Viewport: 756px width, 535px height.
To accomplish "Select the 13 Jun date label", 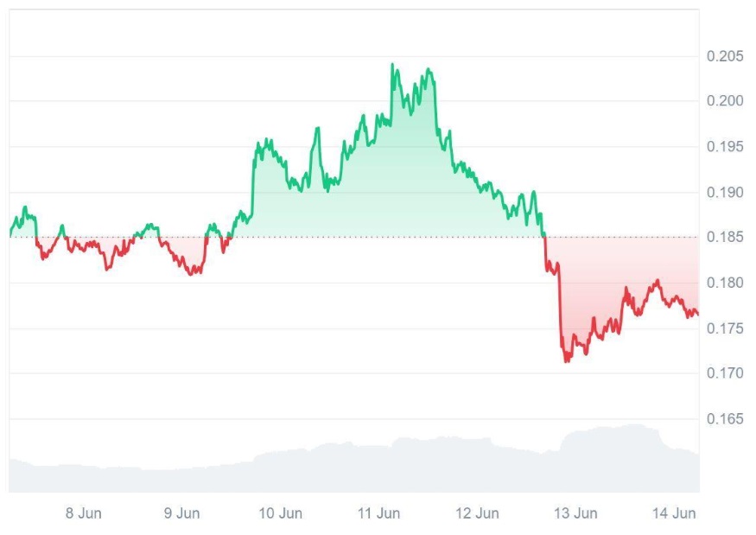I will (x=575, y=513).
